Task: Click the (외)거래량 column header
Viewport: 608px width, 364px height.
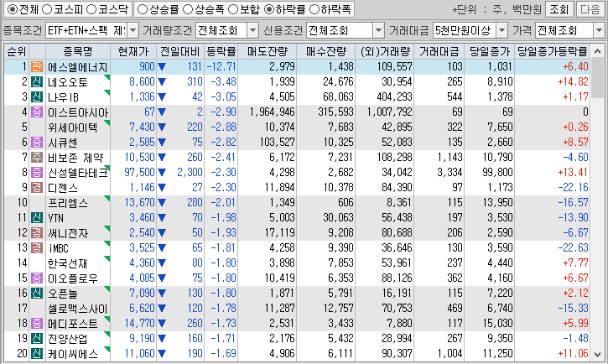Action: (x=385, y=51)
